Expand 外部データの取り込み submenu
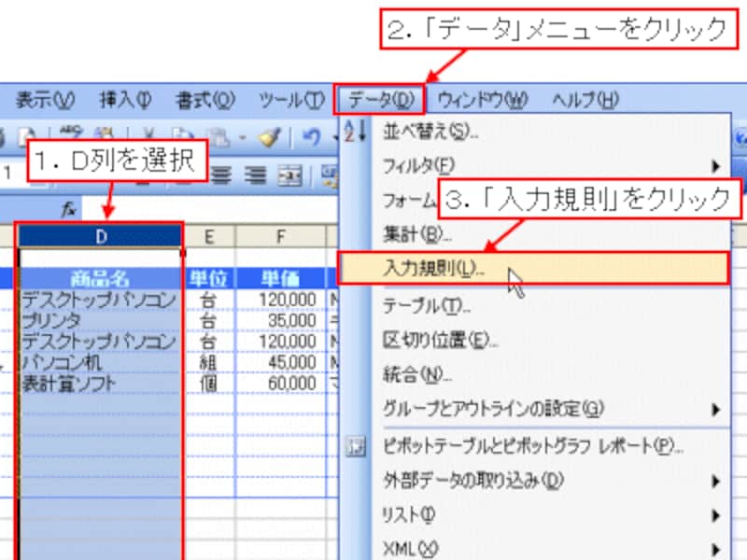Screen dimensions: 747x560 (715, 482)
